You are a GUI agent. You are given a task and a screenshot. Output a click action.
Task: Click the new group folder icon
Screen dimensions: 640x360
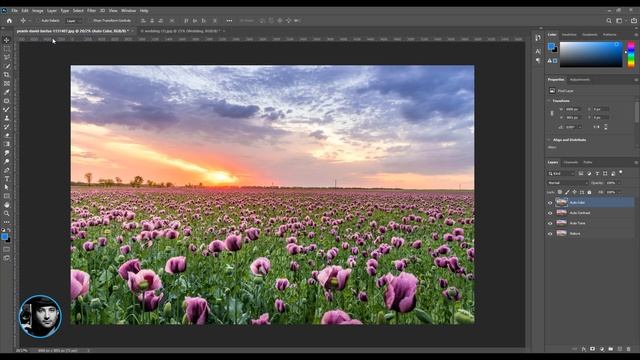[x=611, y=349]
